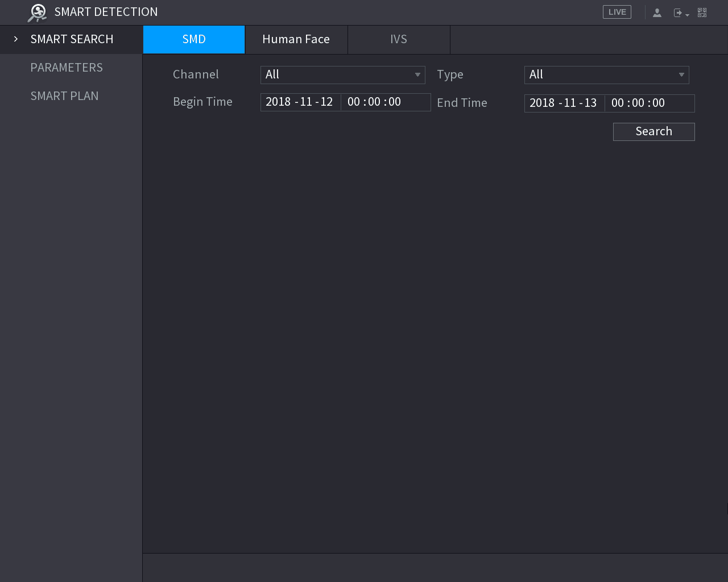Screen dimensions: 728x582
Task: Click the Begin Time label
Action: click(x=202, y=102)
